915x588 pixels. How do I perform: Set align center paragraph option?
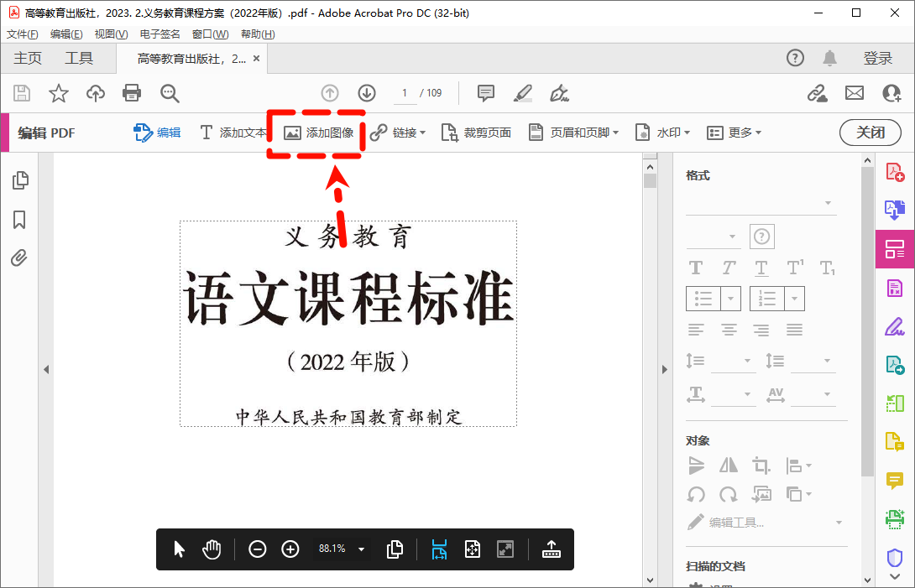click(729, 330)
